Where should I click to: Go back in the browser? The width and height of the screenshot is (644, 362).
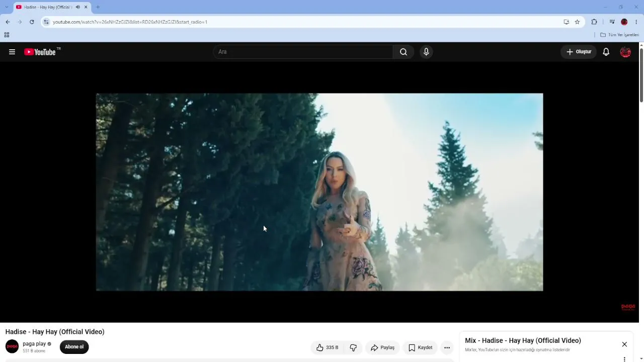click(8, 22)
